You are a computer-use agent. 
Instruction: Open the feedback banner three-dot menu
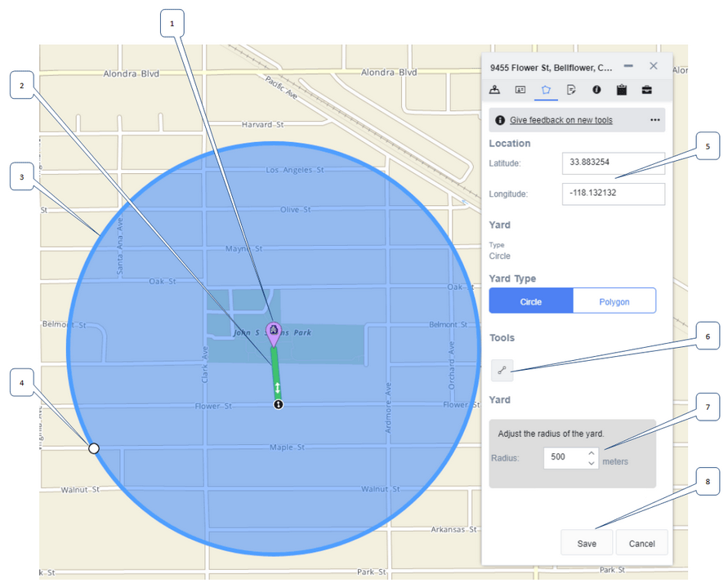coord(654,119)
